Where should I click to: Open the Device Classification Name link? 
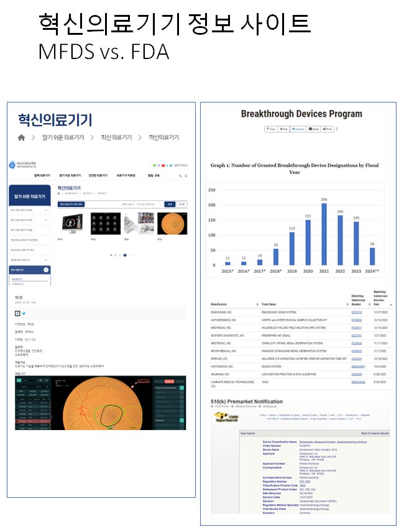point(333,442)
